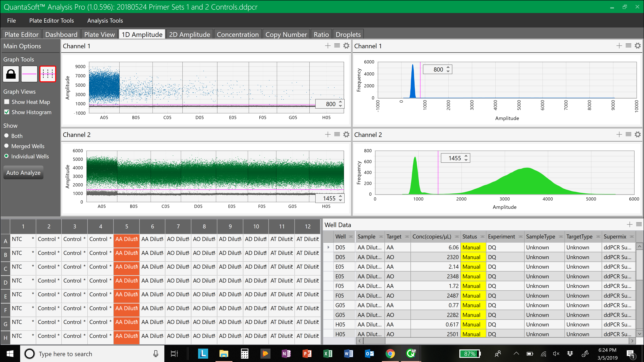Open Target column filter dropdown
The height and width of the screenshot is (362, 644).
tap(407, 237)
